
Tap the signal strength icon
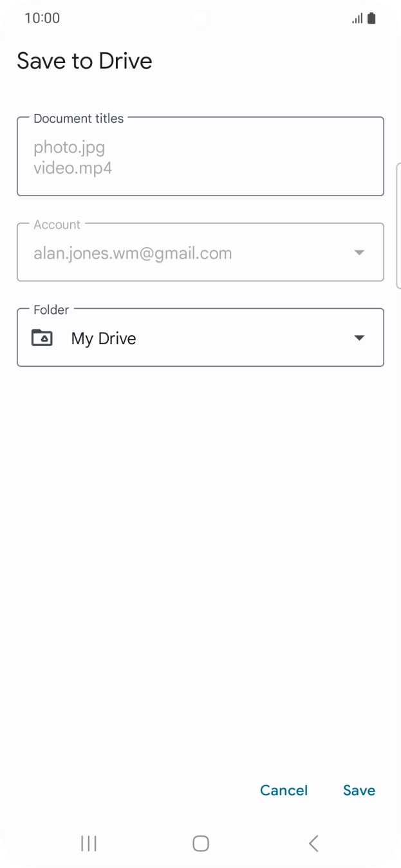(357, 19)
